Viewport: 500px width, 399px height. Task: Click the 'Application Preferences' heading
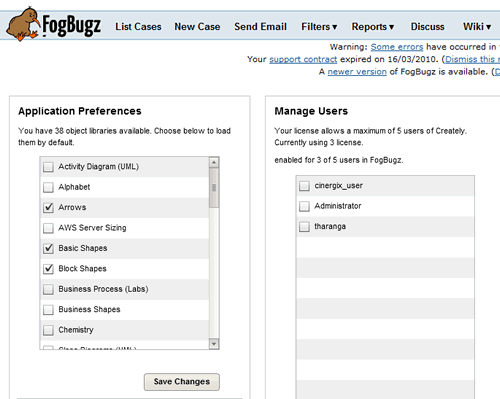pos(80,111)
